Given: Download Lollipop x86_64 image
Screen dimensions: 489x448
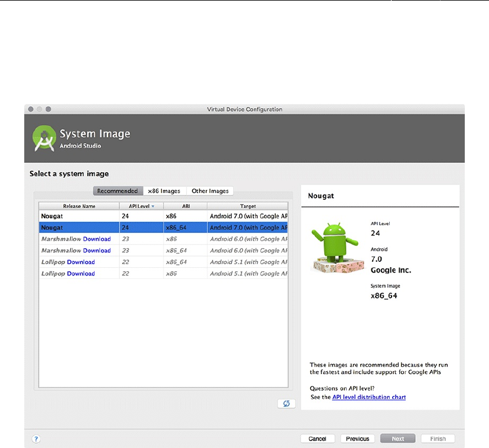Looking at the screenshot, I should [81, 262].
